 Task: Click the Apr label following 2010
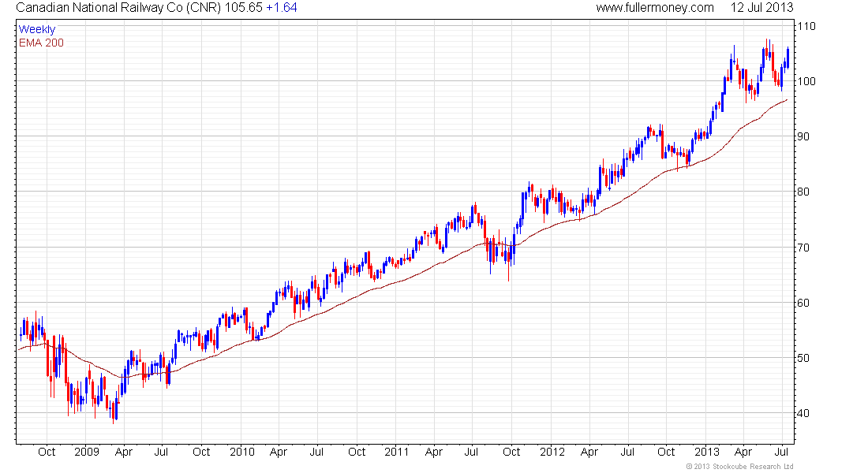tap(279, 452)
